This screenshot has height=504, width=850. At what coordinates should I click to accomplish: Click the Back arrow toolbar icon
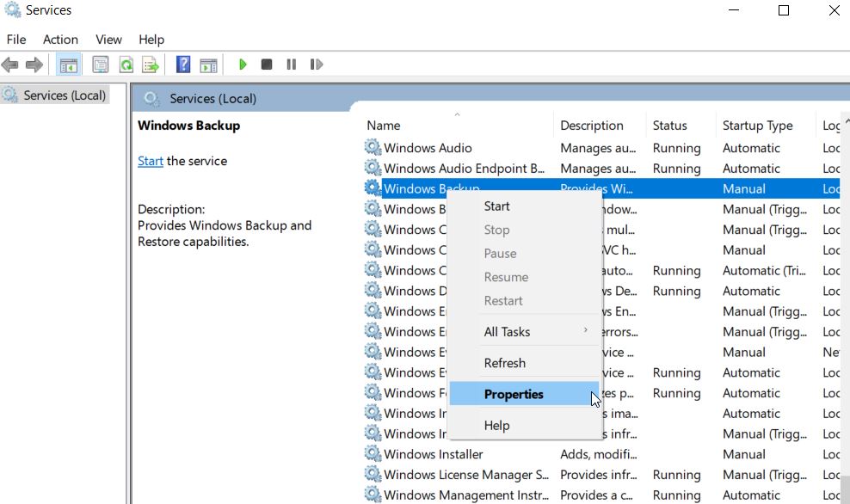click(9, 65)
